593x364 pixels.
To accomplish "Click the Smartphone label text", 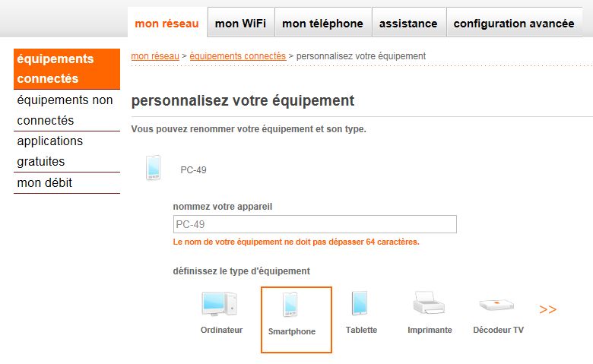I will pyautogui.click(x=291, y=331).
